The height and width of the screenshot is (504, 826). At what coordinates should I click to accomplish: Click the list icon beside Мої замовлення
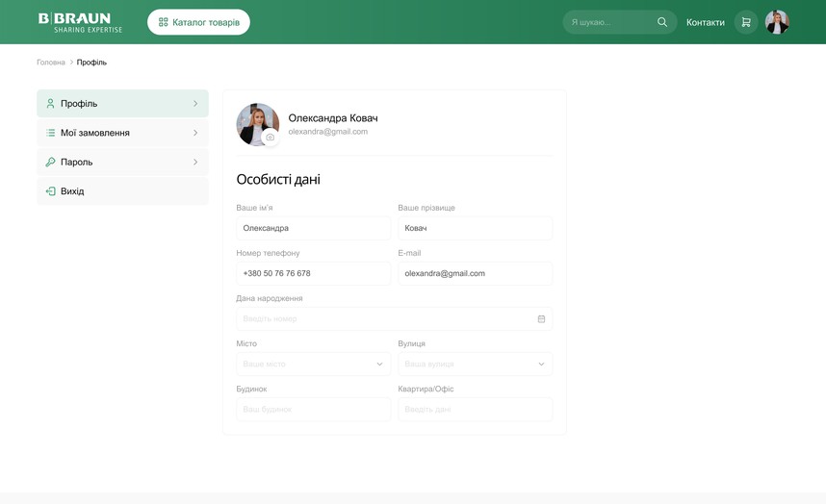(51, 133)
